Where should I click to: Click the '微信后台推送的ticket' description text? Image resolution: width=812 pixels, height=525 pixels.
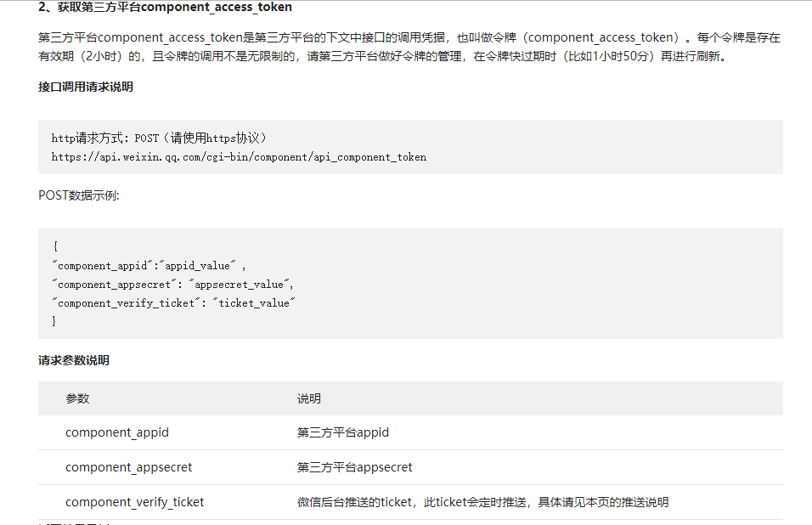(354, 502)
